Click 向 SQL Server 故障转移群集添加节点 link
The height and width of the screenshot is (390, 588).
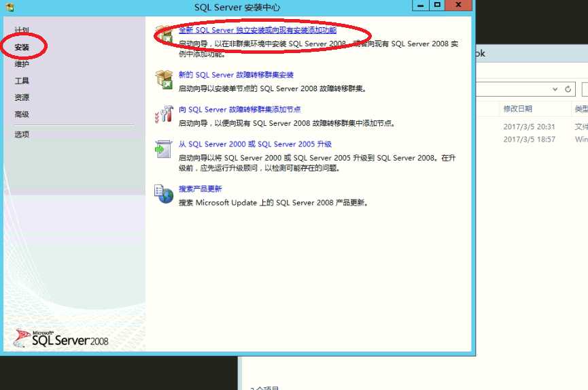(240, 109)
